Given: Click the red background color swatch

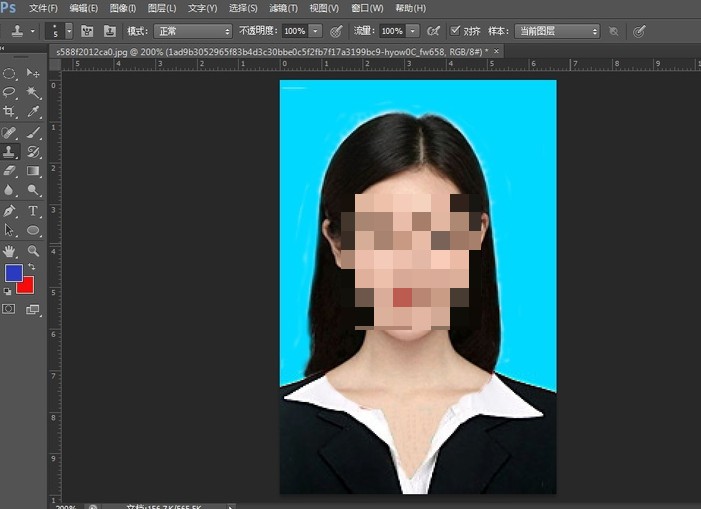Looking at the screenshot, I should [25, 285].
